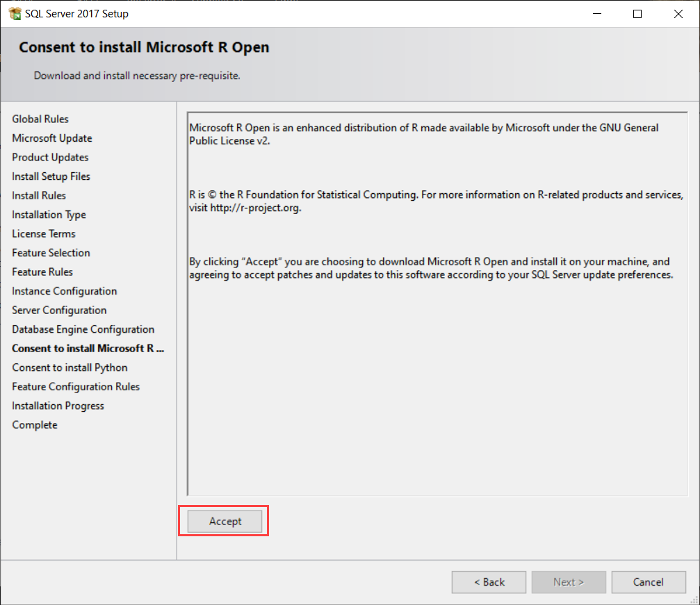
Task: Jump to the Install Setup Files step
Action: [51, 176]
